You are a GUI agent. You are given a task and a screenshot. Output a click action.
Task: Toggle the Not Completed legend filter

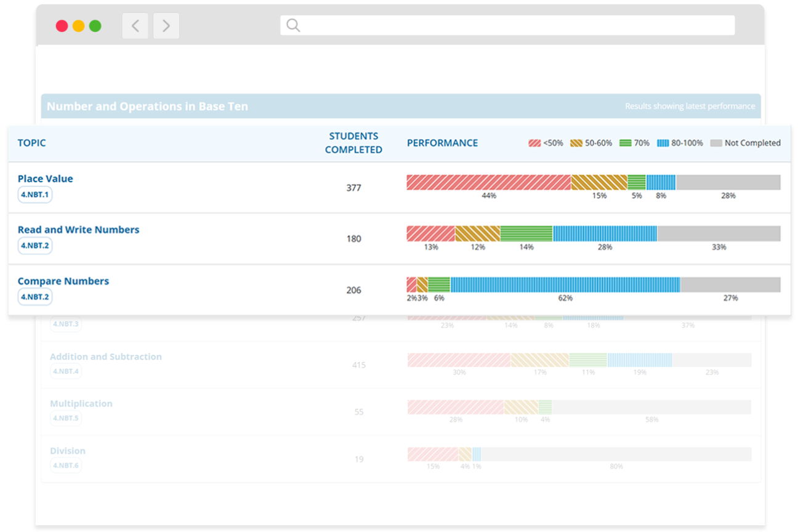(745, 142)
